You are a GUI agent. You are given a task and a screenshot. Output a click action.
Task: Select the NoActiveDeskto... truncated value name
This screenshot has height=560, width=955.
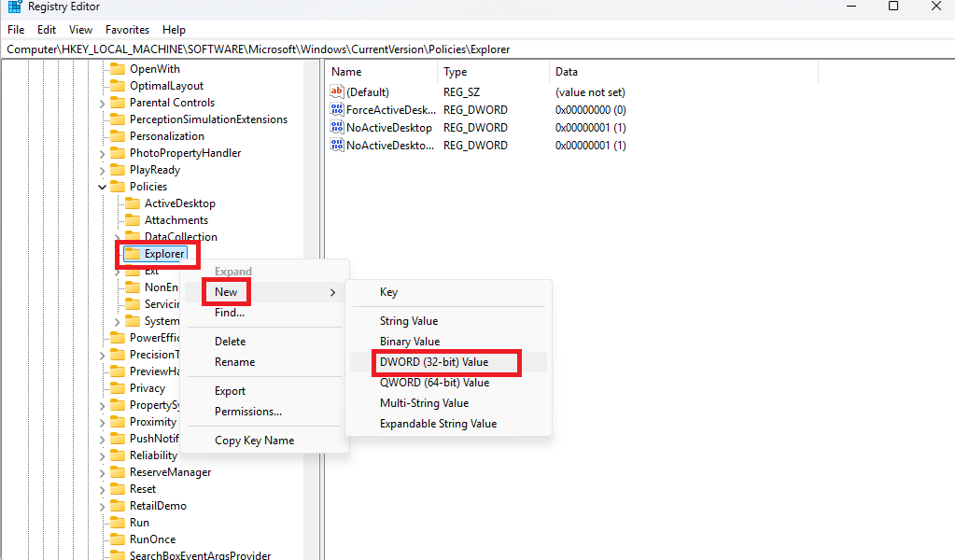(x=390, y=146)
